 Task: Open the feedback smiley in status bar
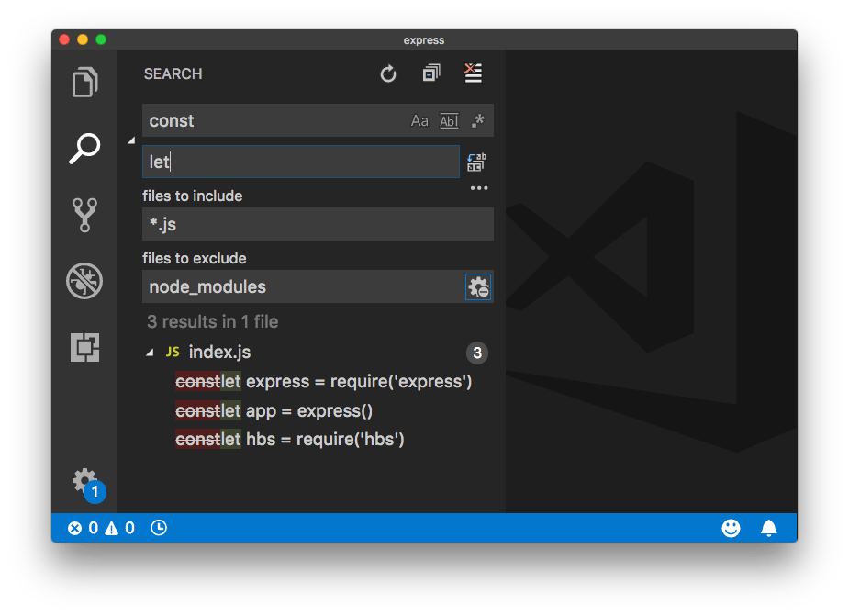coord(731,528)
